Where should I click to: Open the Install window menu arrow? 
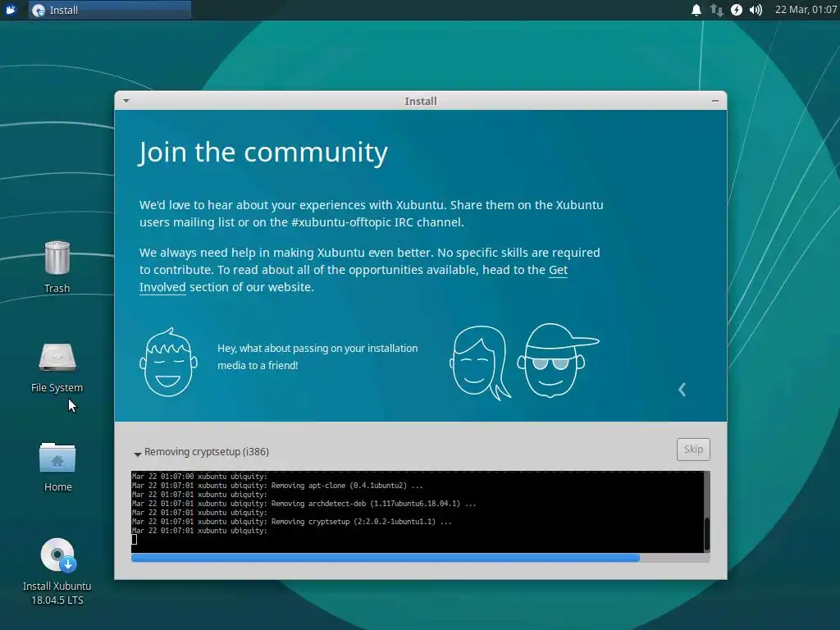tap(126, 101)
